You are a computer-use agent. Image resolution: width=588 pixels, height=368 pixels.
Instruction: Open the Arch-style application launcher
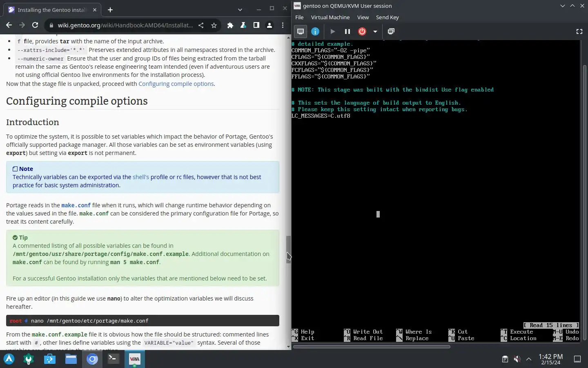point(9,359)
